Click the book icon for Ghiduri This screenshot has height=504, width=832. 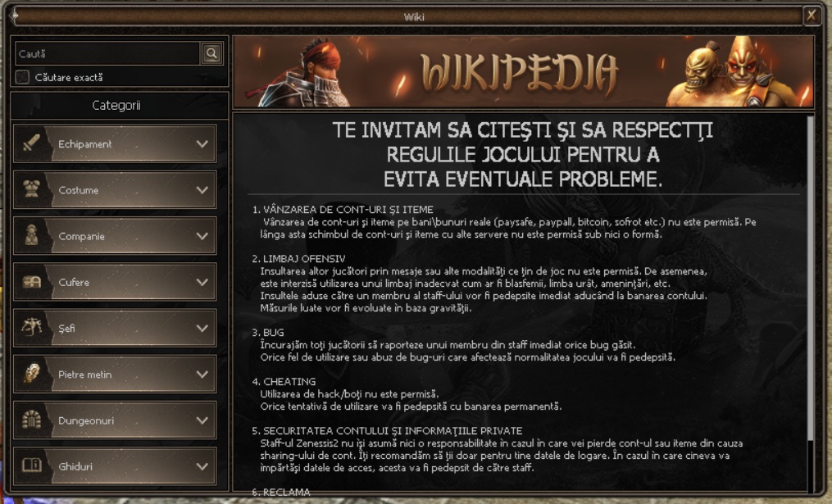tap(31, 465)
